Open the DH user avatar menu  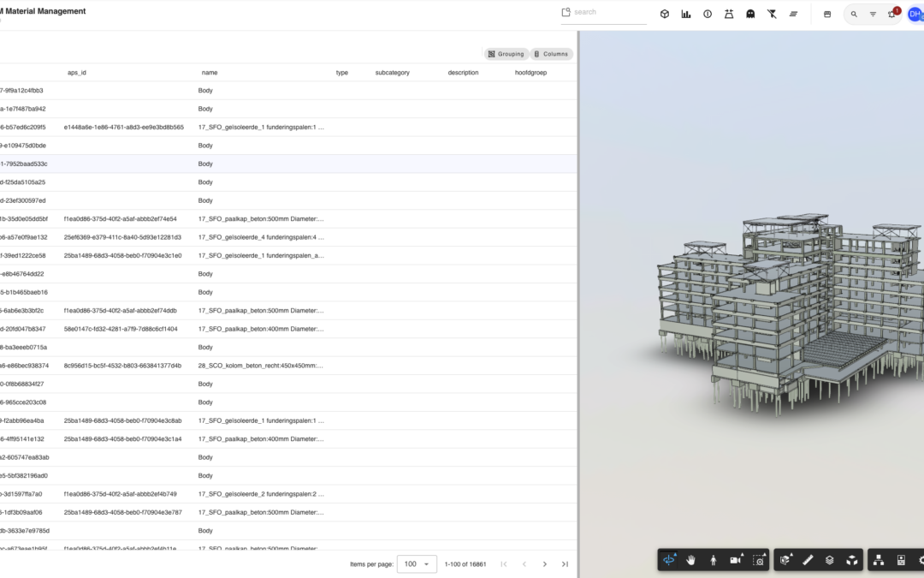coord(915,15)
